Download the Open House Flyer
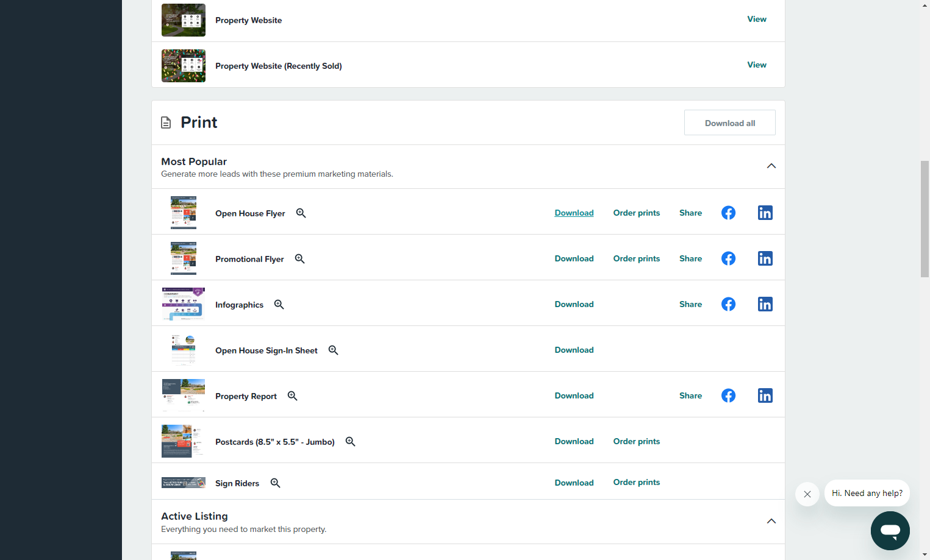This screenshot has width=930, height=560. pyautogui.click(x=574, y=213)
